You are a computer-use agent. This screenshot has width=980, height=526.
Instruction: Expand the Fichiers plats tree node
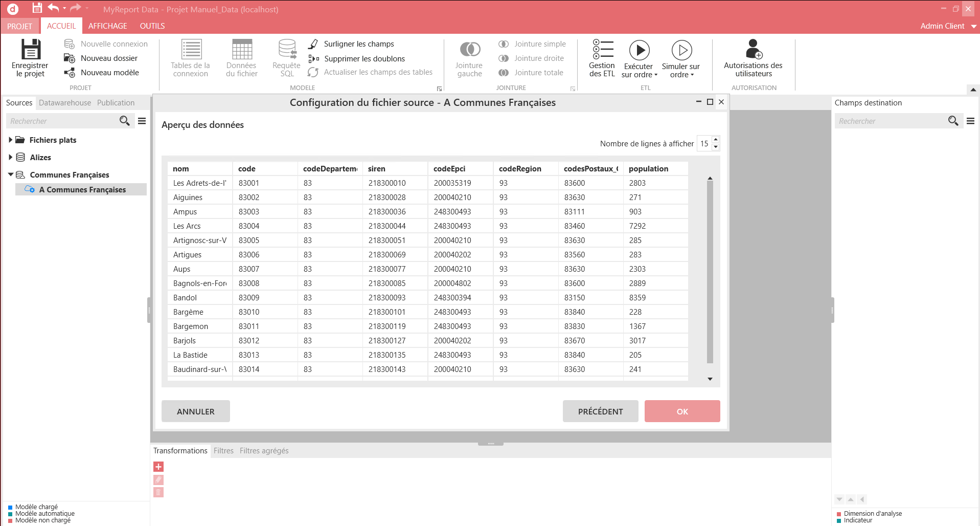pos(10,140)
